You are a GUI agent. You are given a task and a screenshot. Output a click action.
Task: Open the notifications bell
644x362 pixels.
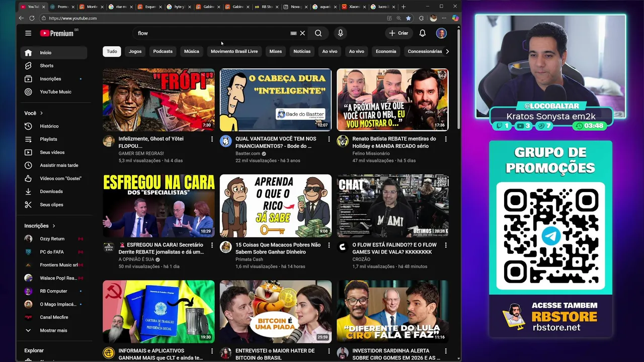(423, 33)
